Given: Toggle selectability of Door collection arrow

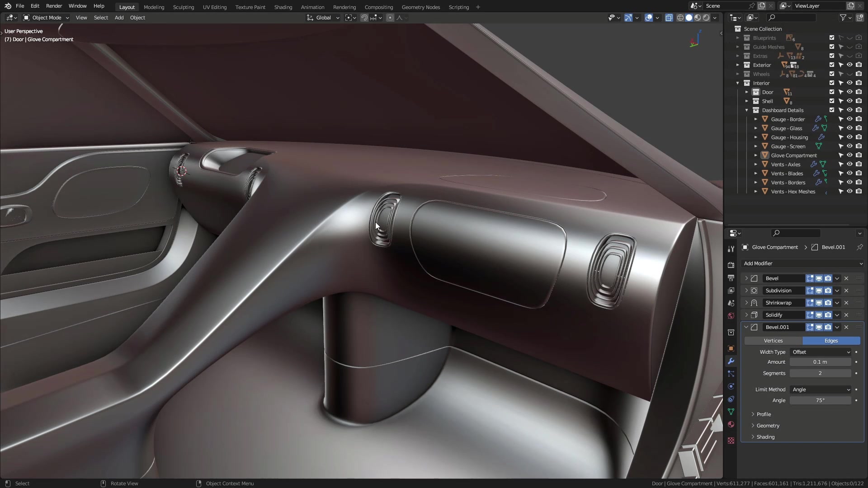Looking at the screenshot, I should coord(841,92).
